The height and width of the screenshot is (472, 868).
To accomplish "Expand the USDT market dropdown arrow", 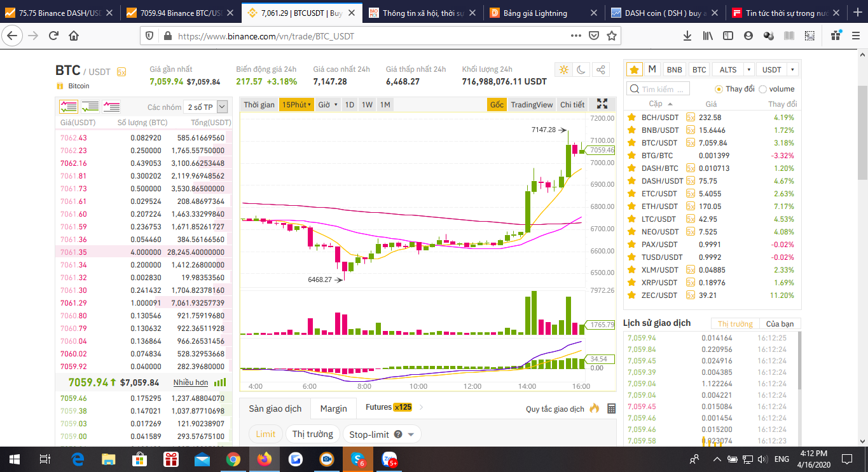I will point(792,70).
